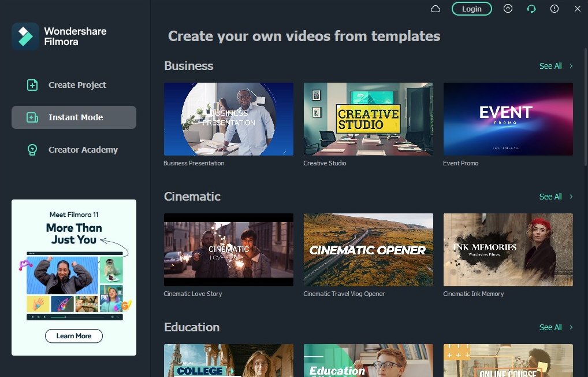
Task: Select the Cinematic Travel Vlog Opener template
Action: (368, 250)
